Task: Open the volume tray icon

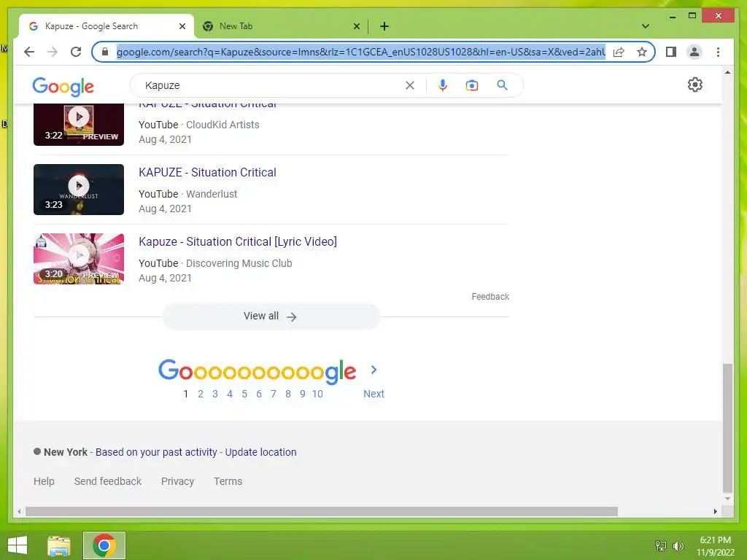Action: (678, 545)
